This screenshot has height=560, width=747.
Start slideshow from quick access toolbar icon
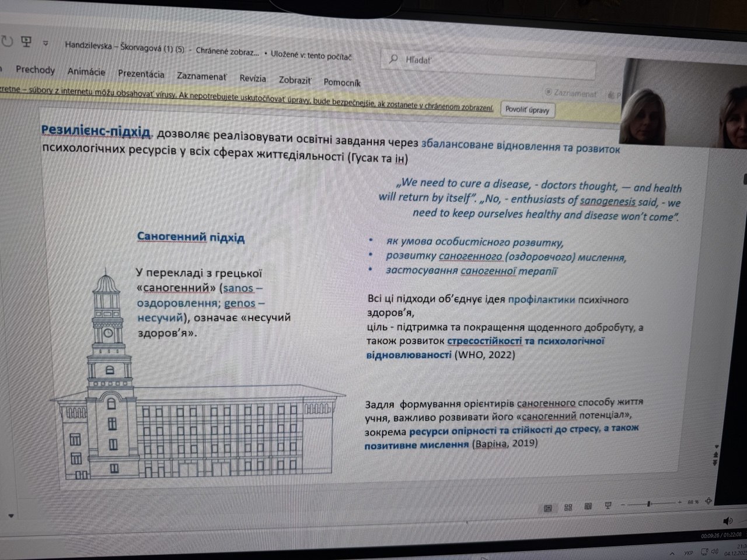pyautogui.click(x=26, y=42)
